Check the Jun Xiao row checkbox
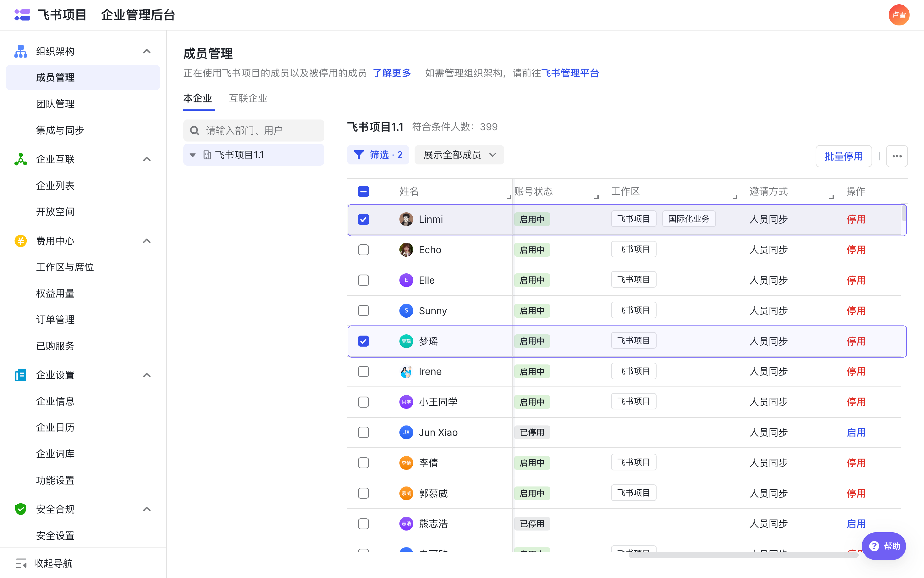Screen dimensions: 924x578 click(363, 432)
